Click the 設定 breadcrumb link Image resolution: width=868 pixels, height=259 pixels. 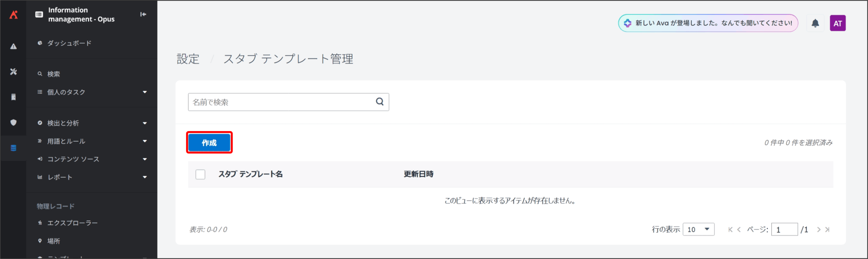[188, 59]
